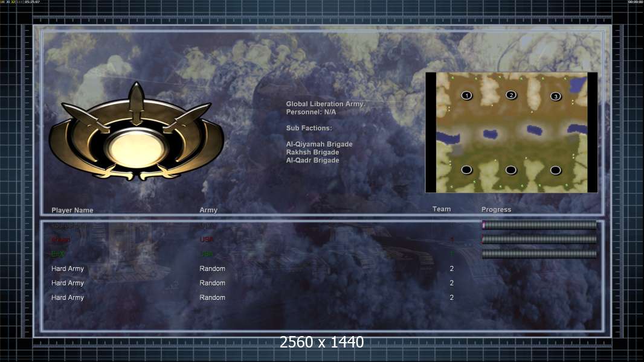Click the green player's progress bar
644x362 pixels.
tap(539, 254)
